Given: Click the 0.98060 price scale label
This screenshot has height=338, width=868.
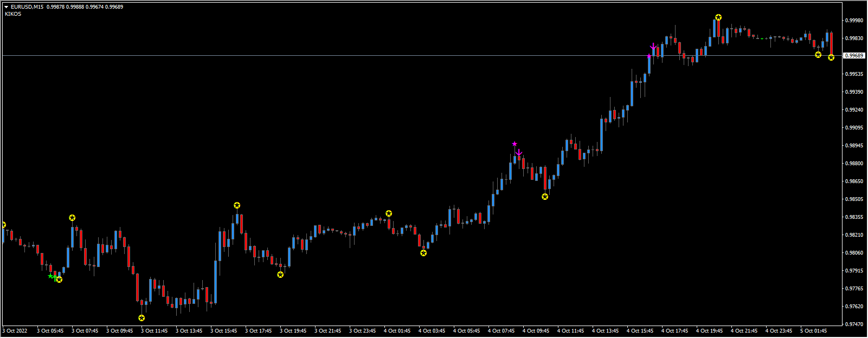Looking at the screenshot, I should (854, 253).
